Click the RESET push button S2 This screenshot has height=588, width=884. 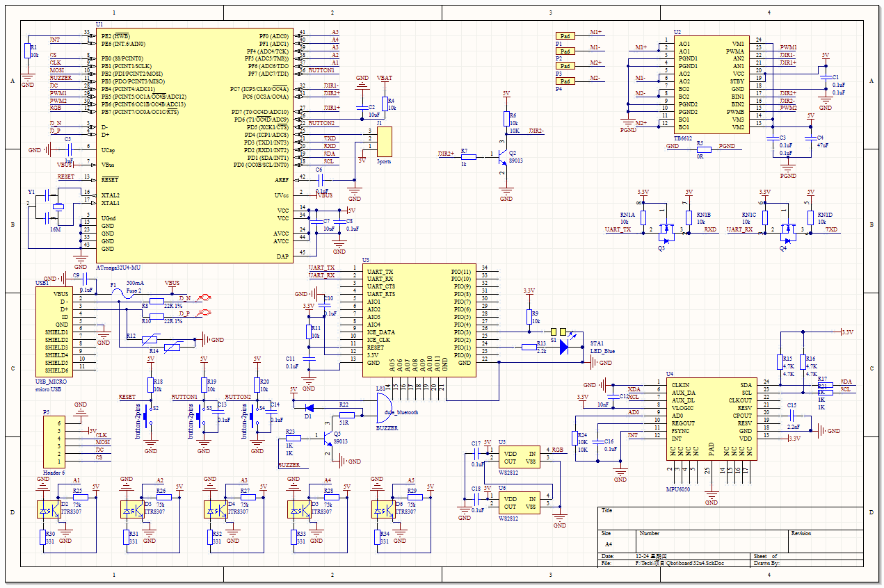[147, 411]
